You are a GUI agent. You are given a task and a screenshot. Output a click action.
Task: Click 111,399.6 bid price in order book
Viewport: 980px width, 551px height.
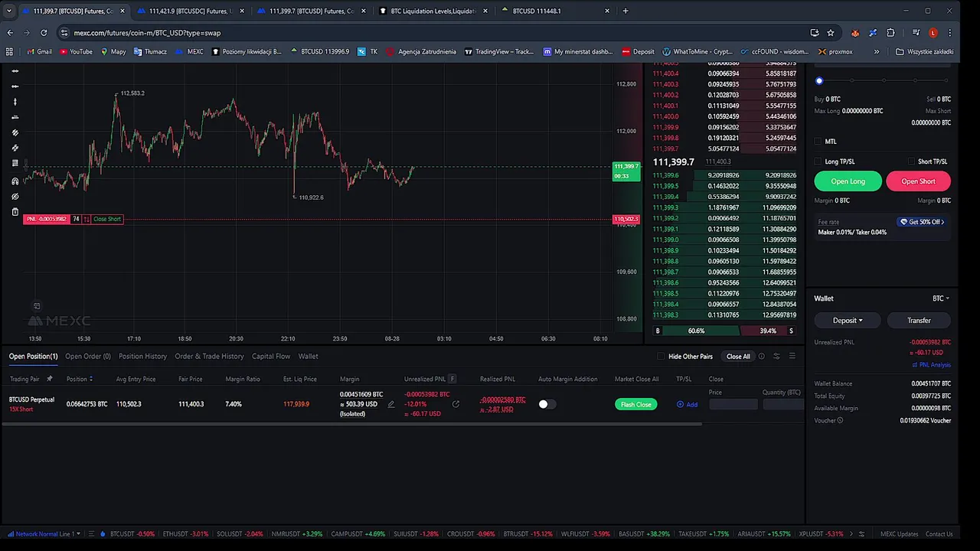665,175
